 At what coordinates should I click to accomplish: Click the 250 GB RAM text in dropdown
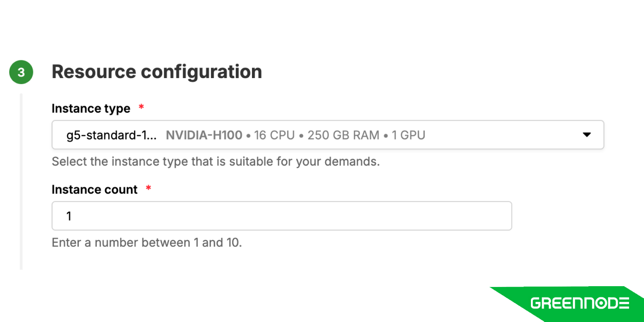pyautogui.click(x=343, y=135)
